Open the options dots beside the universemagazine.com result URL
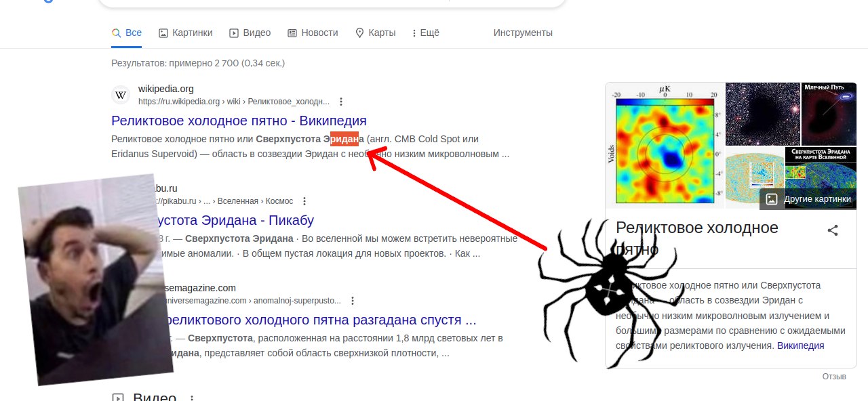868x401 pixels. 353,301
